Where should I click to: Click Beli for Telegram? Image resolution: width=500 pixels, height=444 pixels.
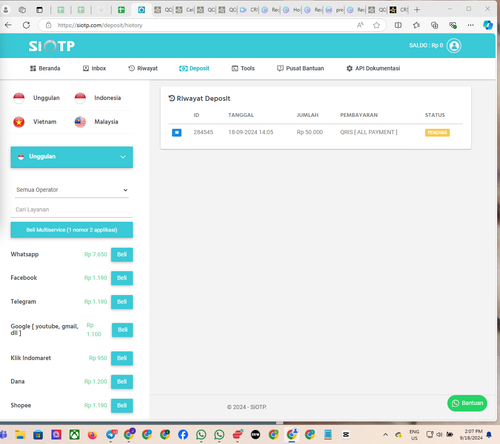pyautogui.click(x=122, y=302)
